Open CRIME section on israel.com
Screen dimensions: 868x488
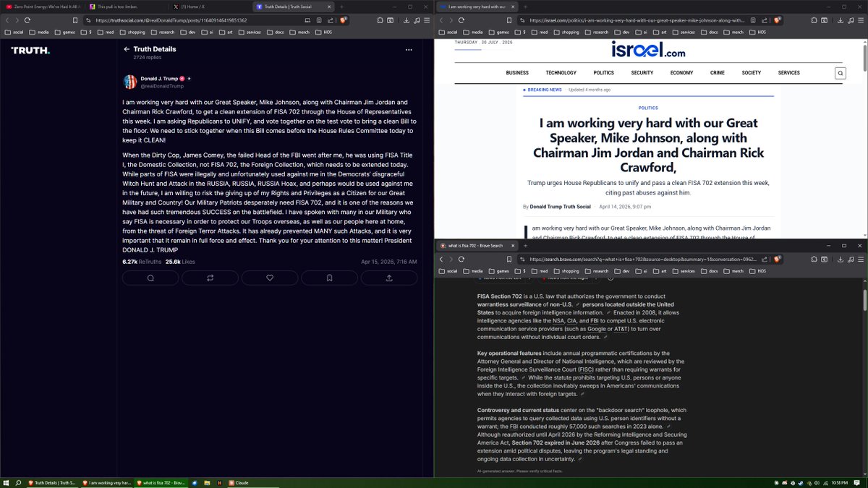(718, 73)
